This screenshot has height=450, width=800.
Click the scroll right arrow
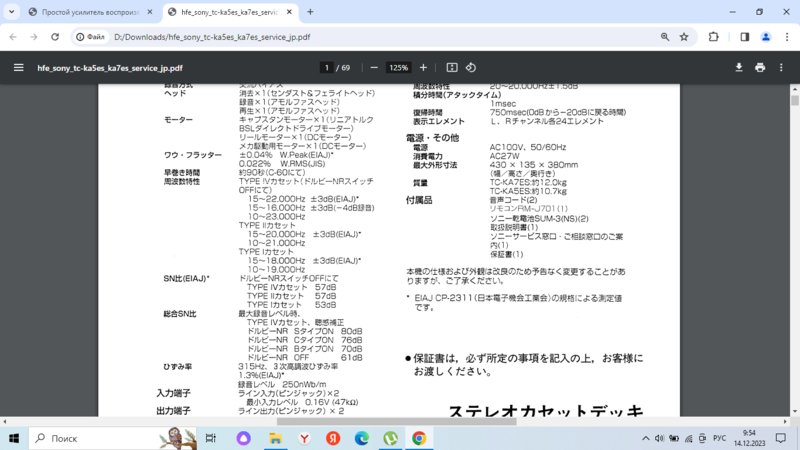click(x=785, y=421)
